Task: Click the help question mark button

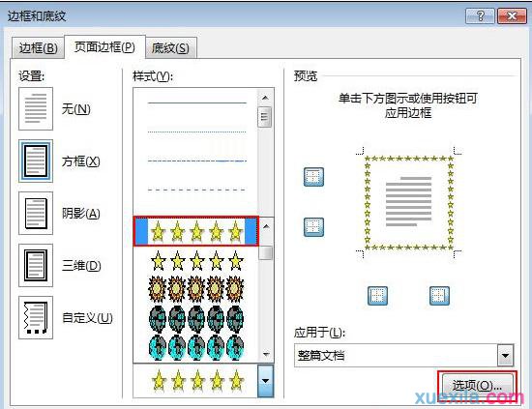Action: click(x=480, y=15)
